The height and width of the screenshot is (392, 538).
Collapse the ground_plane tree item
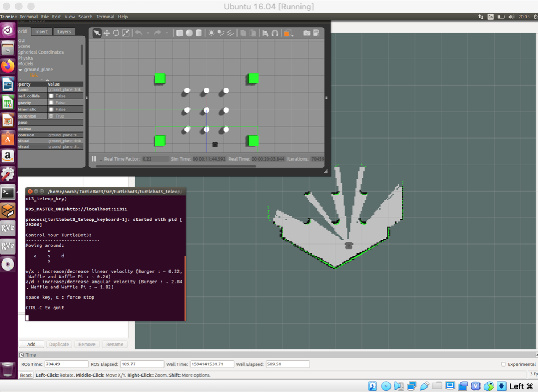point(20,70)
